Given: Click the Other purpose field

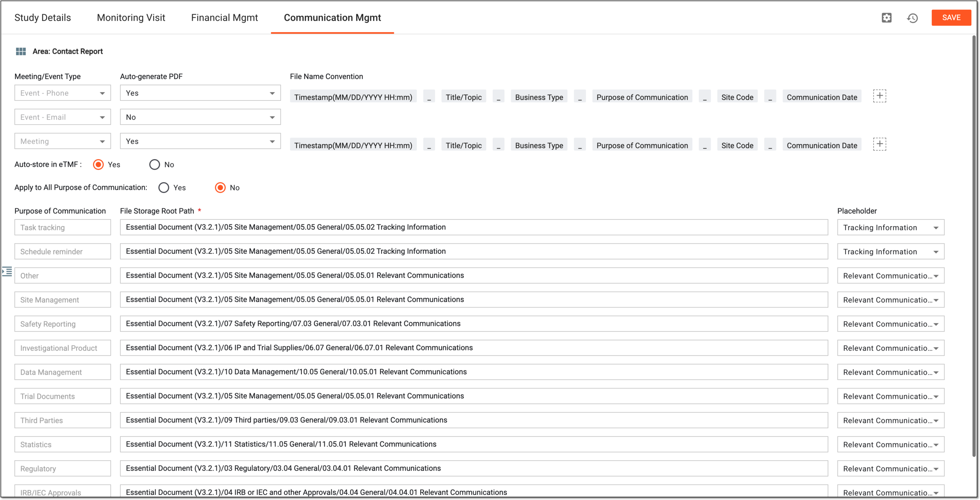Looking at the screenshot, I should [x=63, y=276].
